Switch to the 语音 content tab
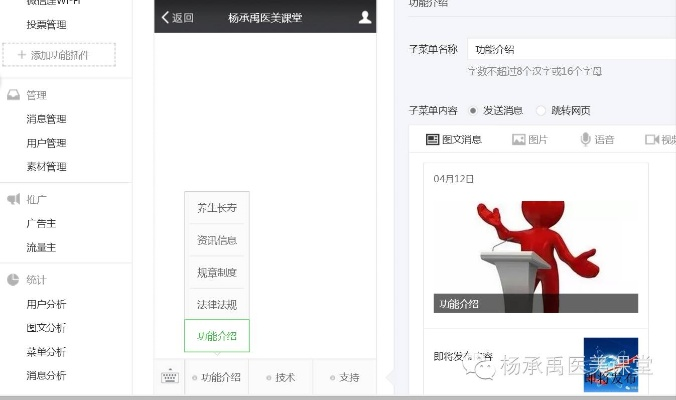This screenshot has width=676, height=400. click(597, 140)
